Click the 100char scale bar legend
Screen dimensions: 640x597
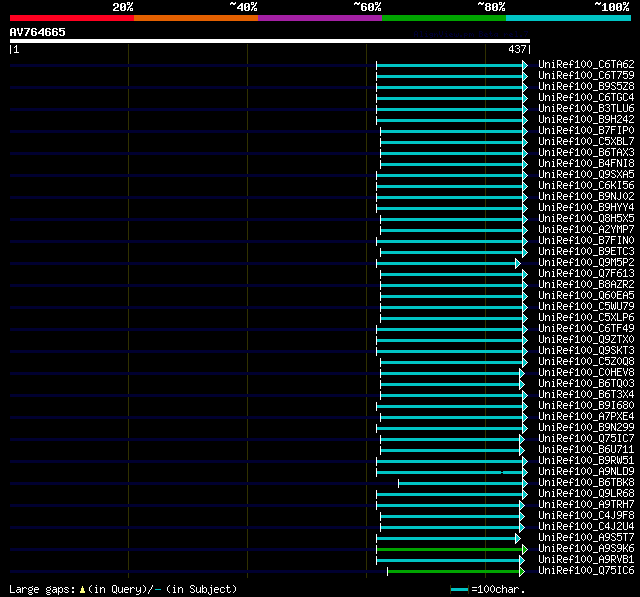[487, 589]
